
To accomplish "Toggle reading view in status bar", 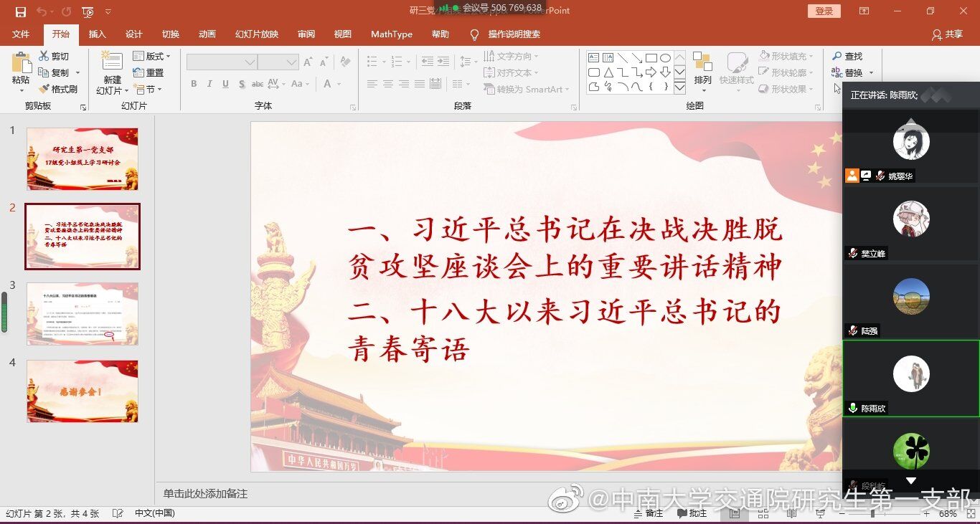I will tap(791, 513).
